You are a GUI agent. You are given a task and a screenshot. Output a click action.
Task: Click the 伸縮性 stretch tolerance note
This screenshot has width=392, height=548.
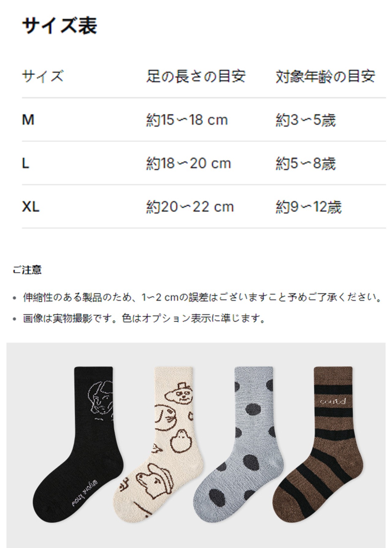pyautogui.click(x=202, y=297)
